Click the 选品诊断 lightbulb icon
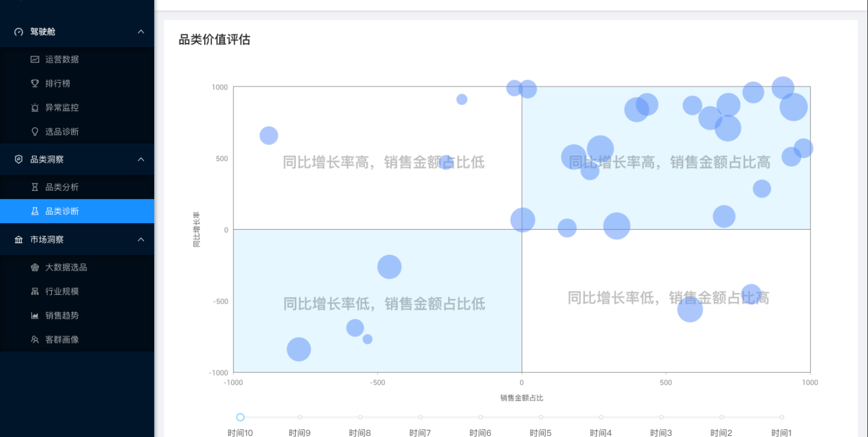 [35, 132]
